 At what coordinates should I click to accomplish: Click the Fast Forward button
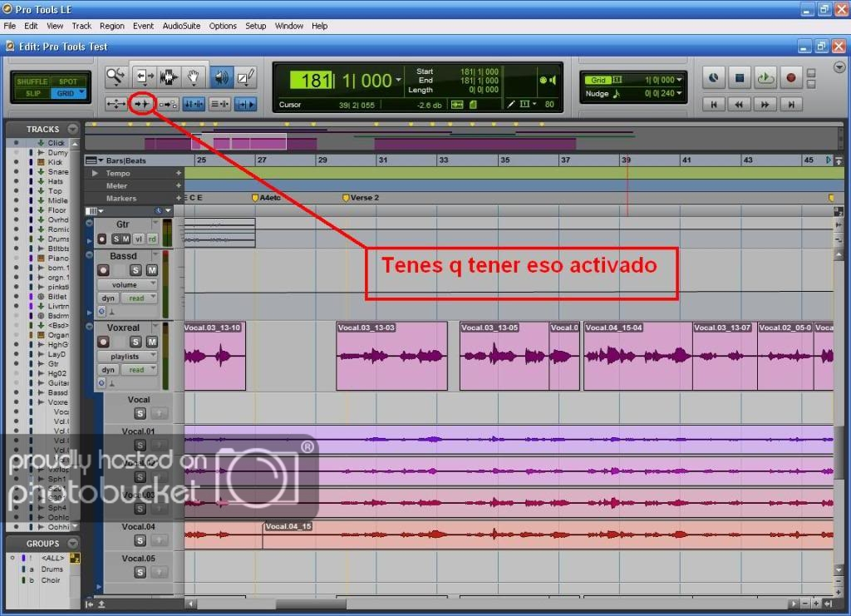(x=765, y=104)
